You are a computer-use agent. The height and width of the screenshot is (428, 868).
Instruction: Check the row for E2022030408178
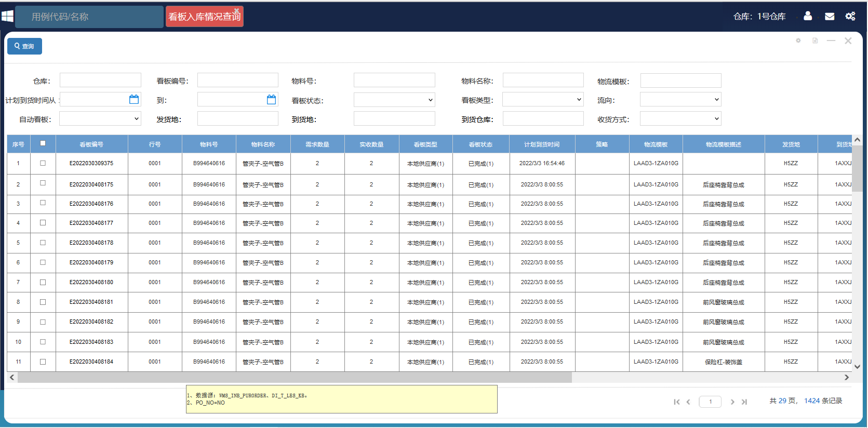click(x=43, y=243)
